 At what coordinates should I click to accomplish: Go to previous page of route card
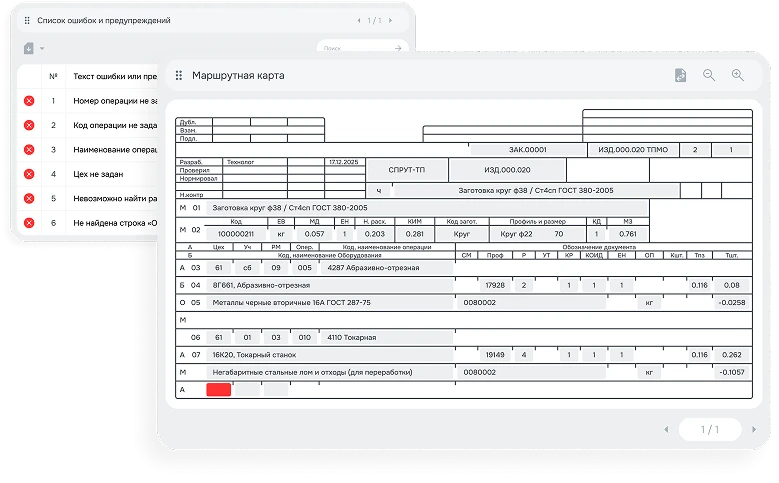coord(664,429)
